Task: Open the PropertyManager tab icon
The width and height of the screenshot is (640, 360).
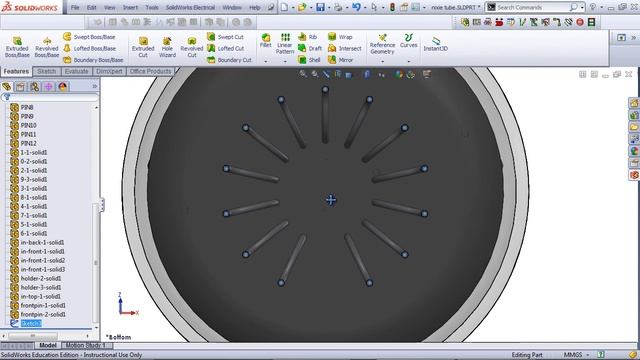Action: 20,87
